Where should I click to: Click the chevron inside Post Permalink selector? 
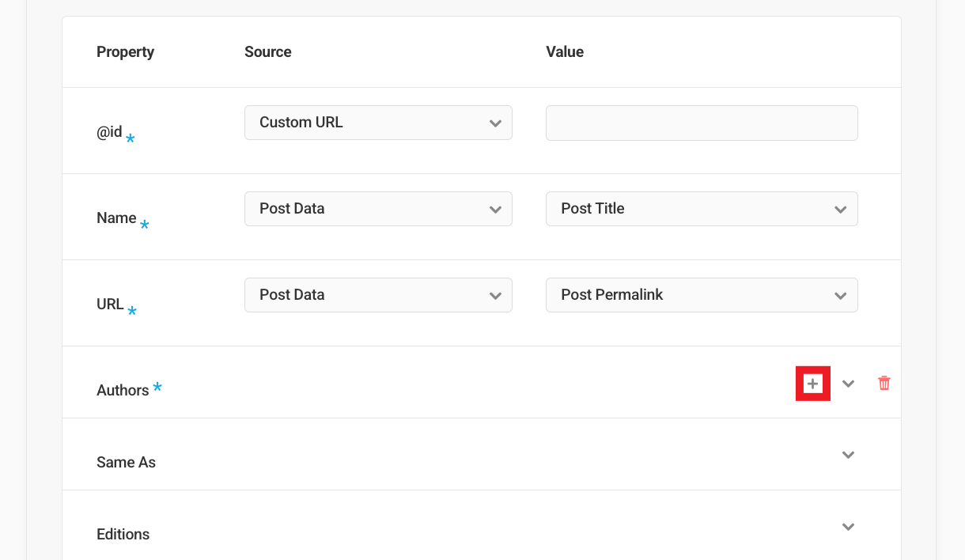(x=841, y=295)
